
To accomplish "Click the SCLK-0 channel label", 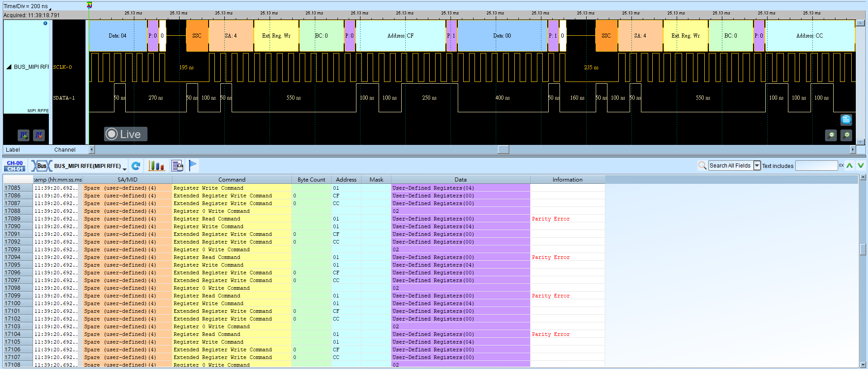I will (62, 67).
